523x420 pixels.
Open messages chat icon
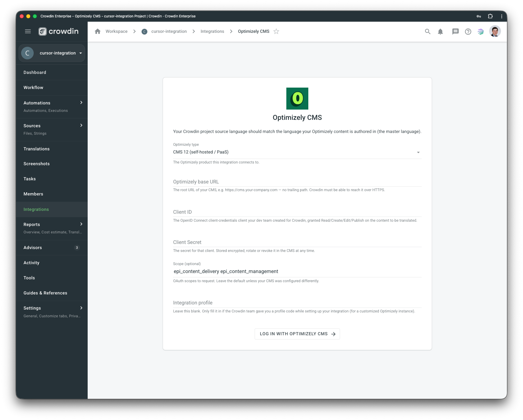pos(455,32)
